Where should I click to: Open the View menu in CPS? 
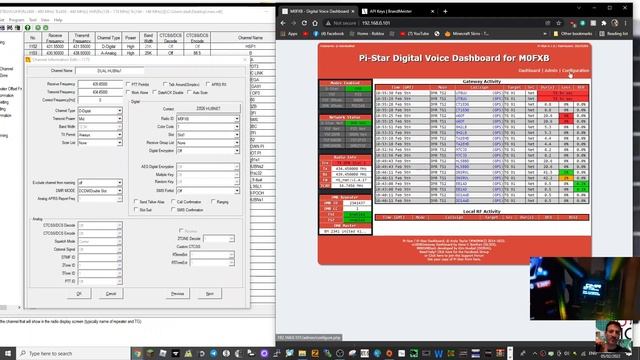[x=45, y=20]
